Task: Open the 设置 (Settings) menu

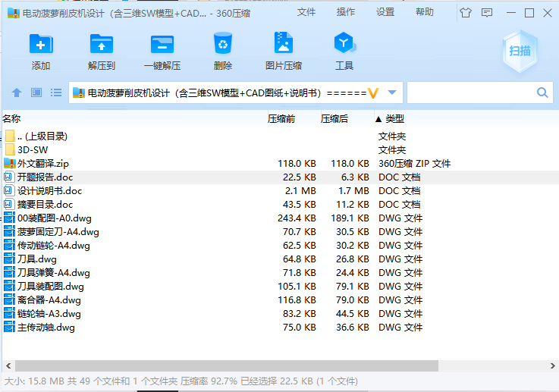Action: tap(385, 12)
